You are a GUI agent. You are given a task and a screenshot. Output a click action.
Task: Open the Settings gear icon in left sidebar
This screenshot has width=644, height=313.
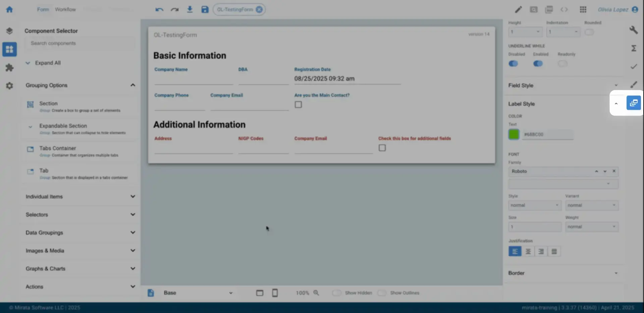(x=9, y=86)
